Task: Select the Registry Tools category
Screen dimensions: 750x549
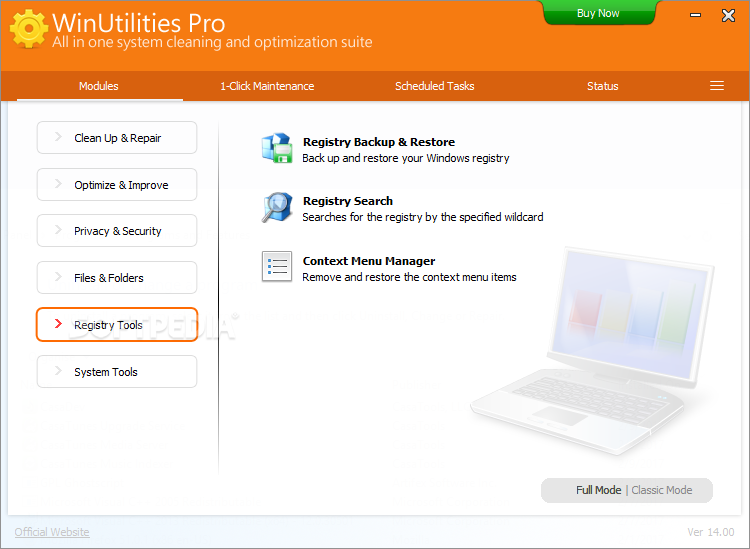Action: [x=117, y=325]
